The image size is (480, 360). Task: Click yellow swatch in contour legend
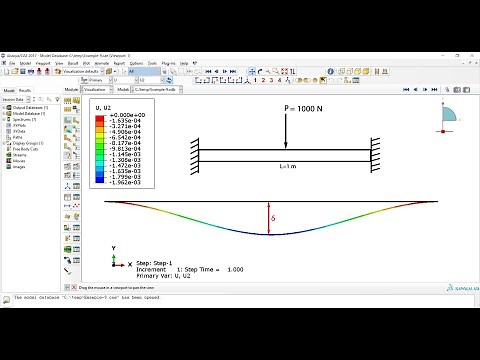pyautogui.click(x=100, y=134)
